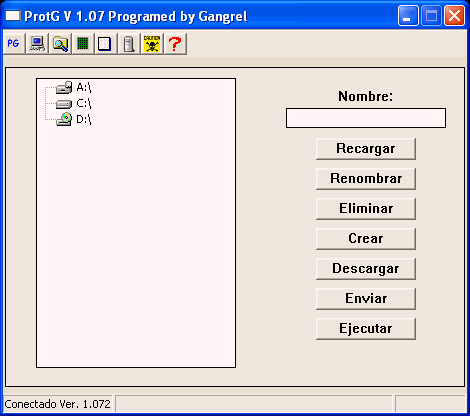Open the computer info toolbar icon
Screen dimensions: 470x416
coord(37,43)
